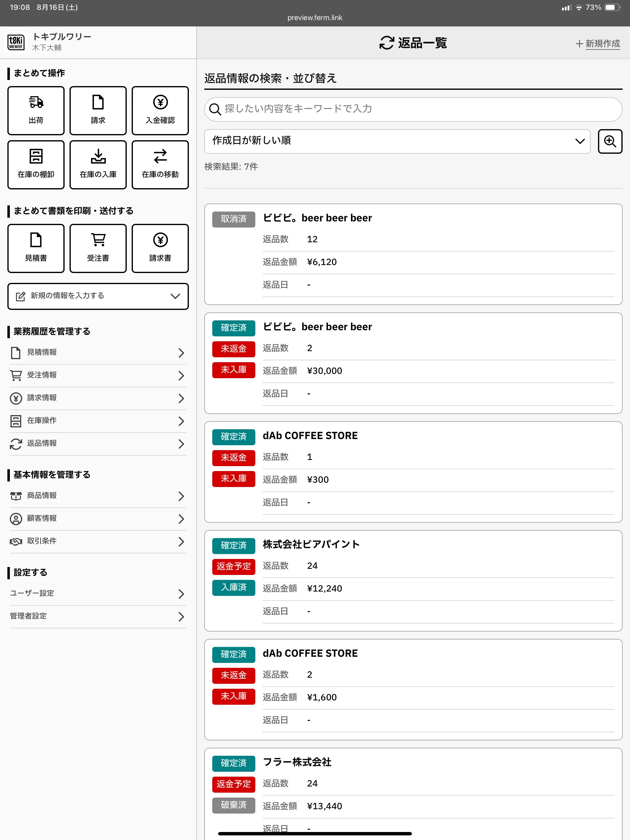Image resolution: width=630 pixels, height=840 pixels.
Task: Click the 見積書 print tile
Action: point(36,248)
